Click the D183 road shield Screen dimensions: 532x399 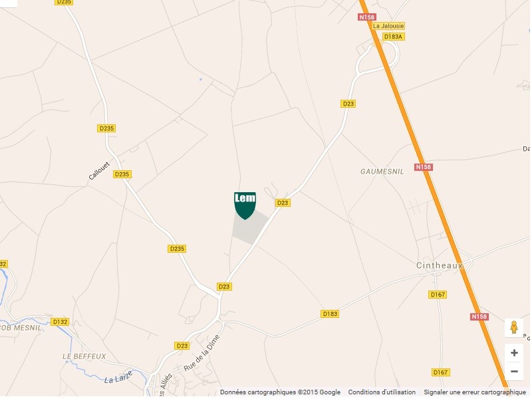(x=330, y=314)
